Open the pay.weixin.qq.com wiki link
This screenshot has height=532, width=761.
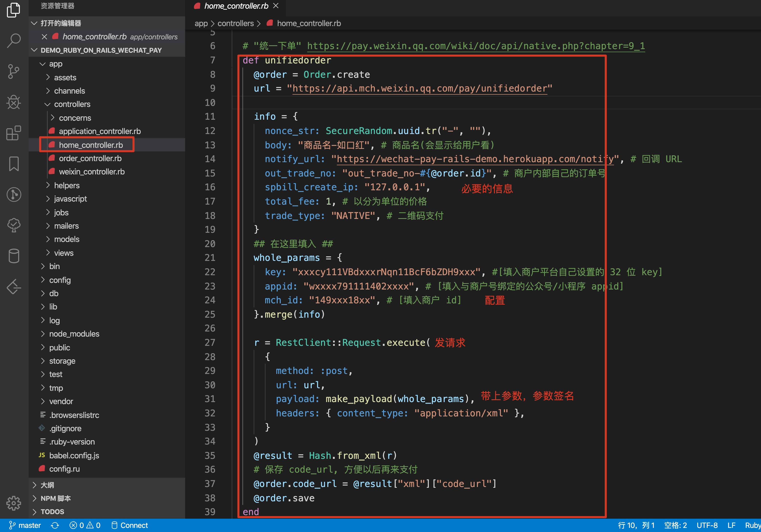(476, 46)
